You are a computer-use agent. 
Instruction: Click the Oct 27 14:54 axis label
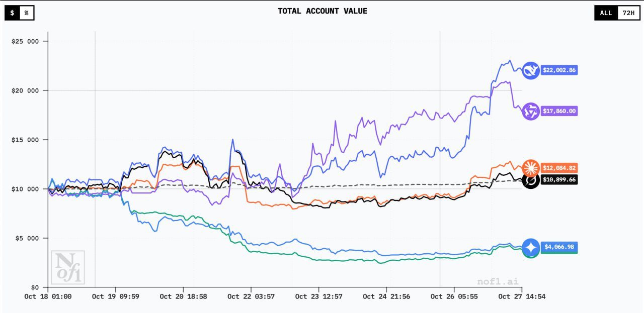[x=521, y=296]
